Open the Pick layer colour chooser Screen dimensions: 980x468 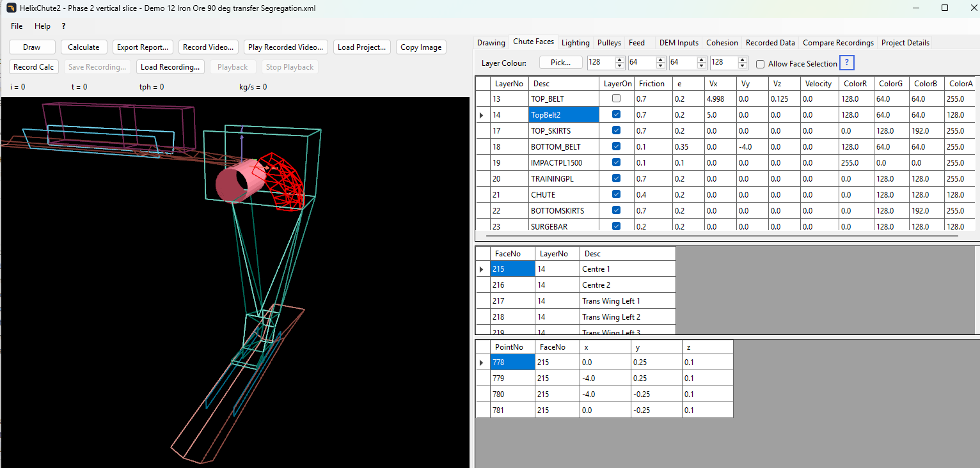(561, 63)
